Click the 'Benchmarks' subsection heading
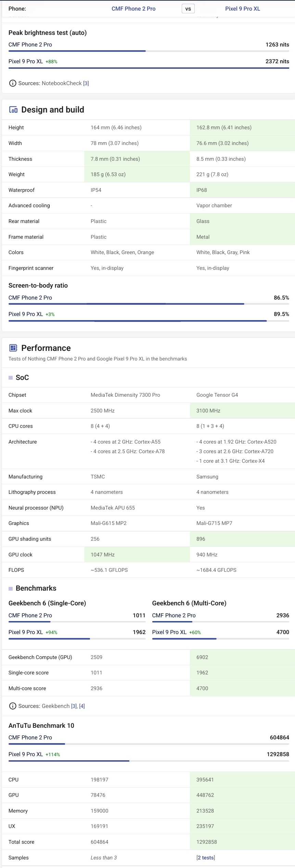 click(x=36, y=588)
